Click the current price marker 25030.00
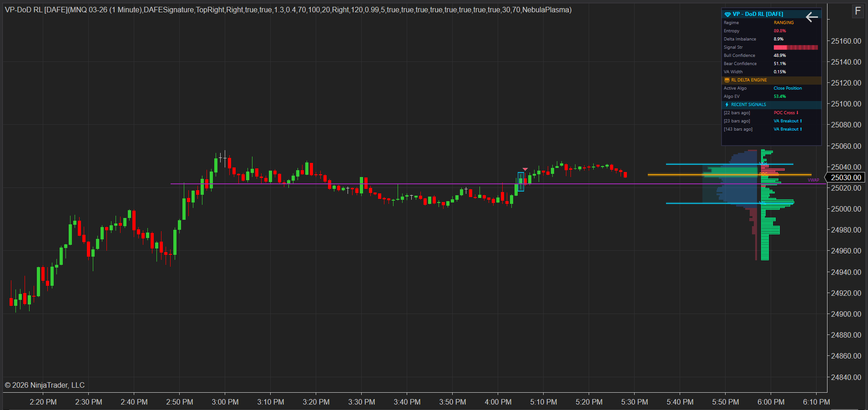Viewport: 868px width, 410px height. click(x=845, y=177)
